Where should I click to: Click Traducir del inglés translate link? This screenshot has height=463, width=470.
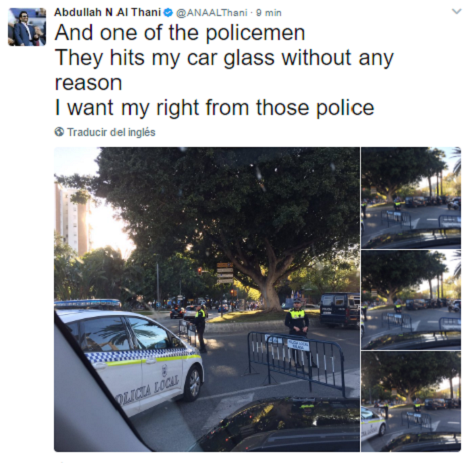111,132
